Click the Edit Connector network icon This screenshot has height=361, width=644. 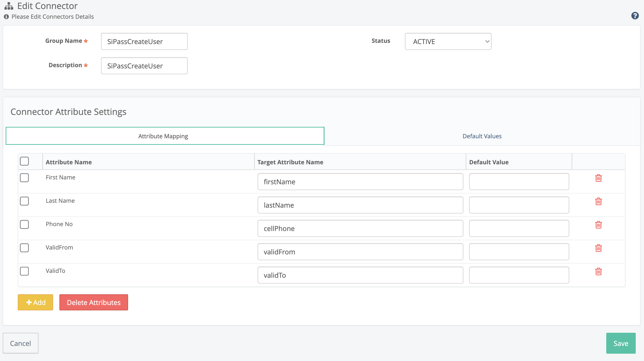(9, 6)
